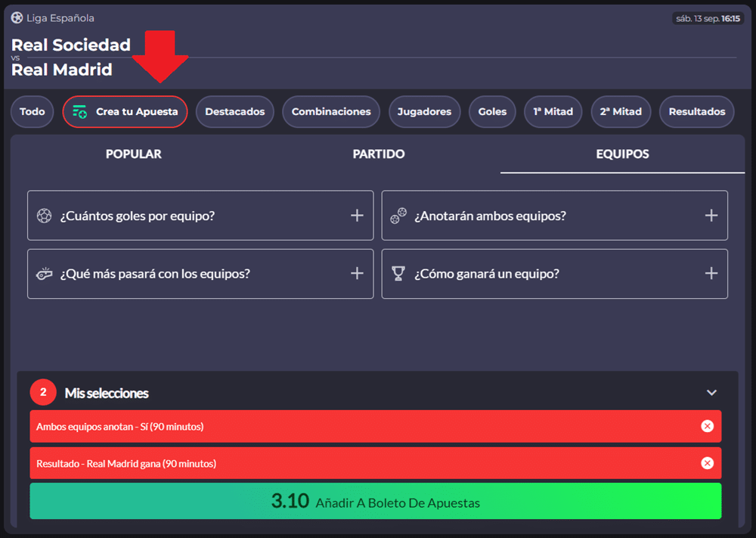Select the EQUIPOS section
This screenshot has width=756, height=538.
coord(622,154)
